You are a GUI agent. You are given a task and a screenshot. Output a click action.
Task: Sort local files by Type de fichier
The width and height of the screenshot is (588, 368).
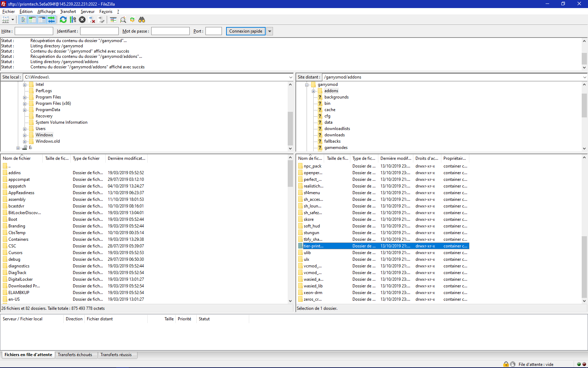tap(88, 158)
